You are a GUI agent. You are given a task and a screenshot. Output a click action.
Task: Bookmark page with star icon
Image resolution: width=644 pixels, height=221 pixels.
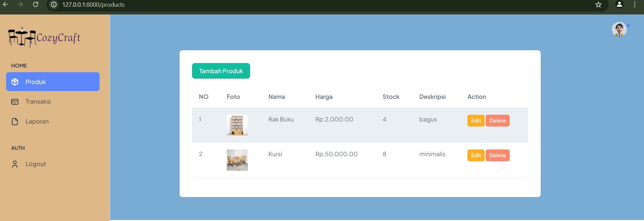click(598, 4)
